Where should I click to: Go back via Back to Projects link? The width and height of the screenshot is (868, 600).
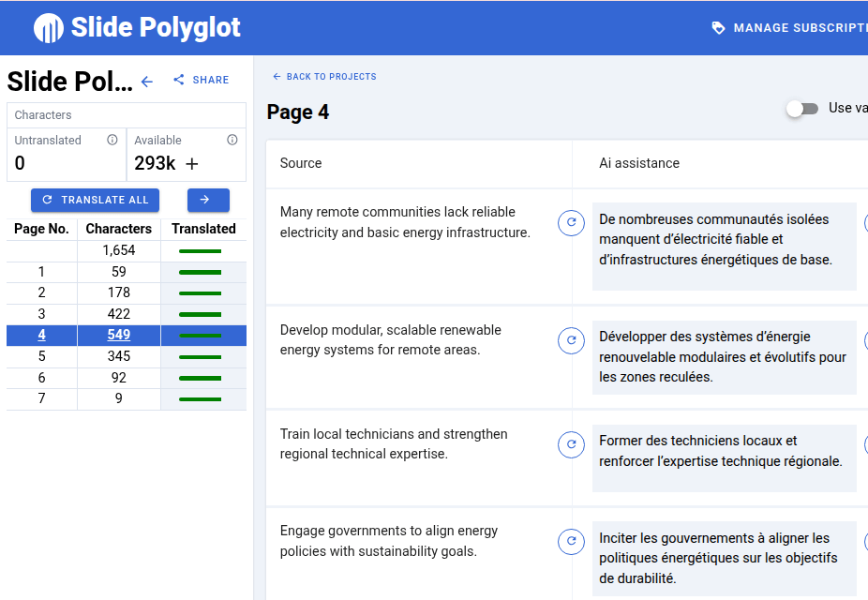point(324,77)
